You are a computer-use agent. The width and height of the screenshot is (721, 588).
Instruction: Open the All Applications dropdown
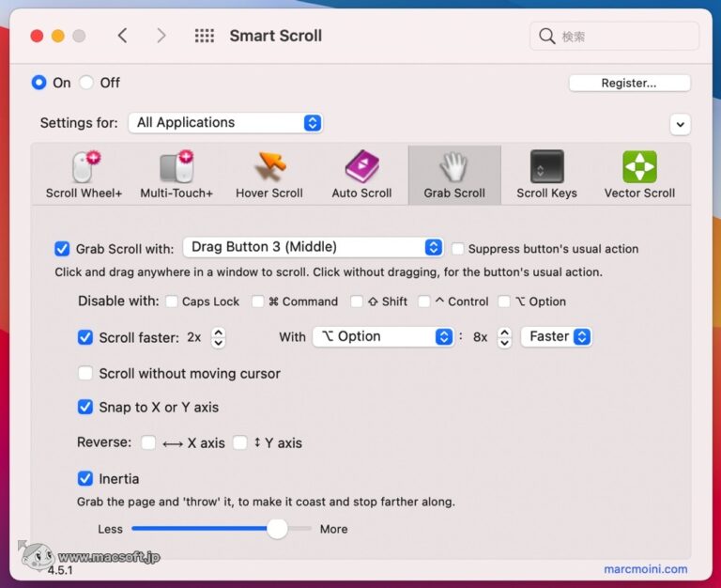pyautogui.click(x=225, y=123)
